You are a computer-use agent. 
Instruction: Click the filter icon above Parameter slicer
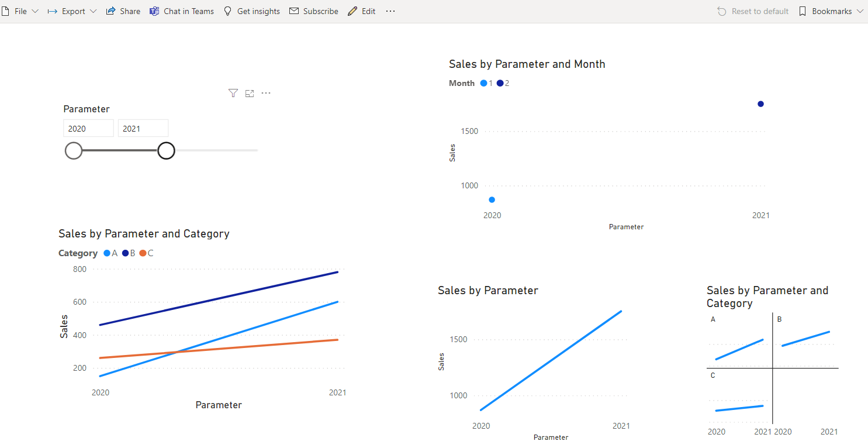[233, 93]
